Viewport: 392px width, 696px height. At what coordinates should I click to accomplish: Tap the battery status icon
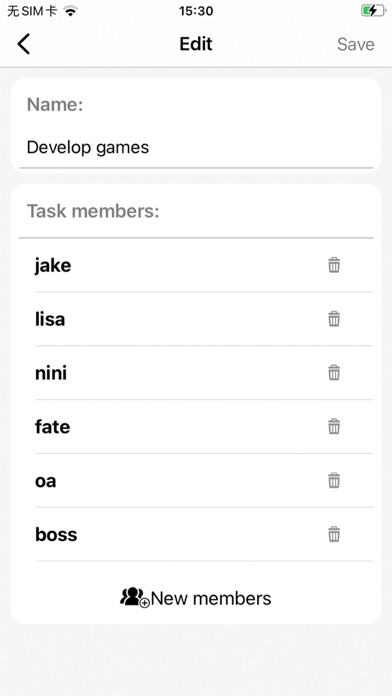(372, 10)
